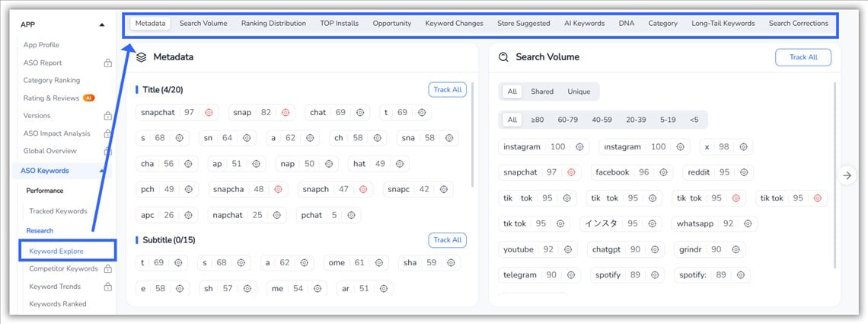This screenshot has height=324, width=868.
Task: Collapse the APP sidebar section
Action: [101, 25]
